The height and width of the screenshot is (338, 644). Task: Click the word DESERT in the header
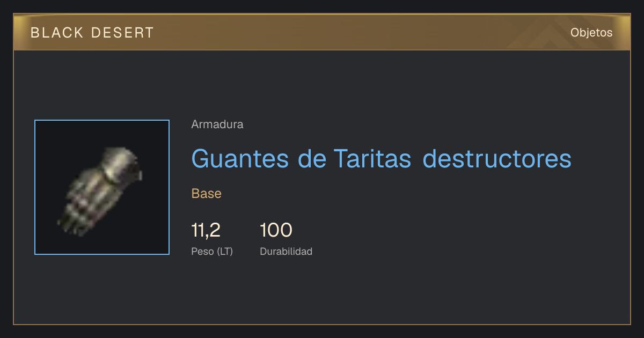pos(122,33)
